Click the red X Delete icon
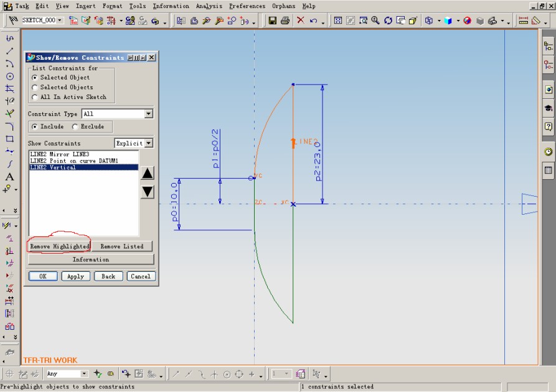Viewport: 556px width, 392px height. click(301, 21)
